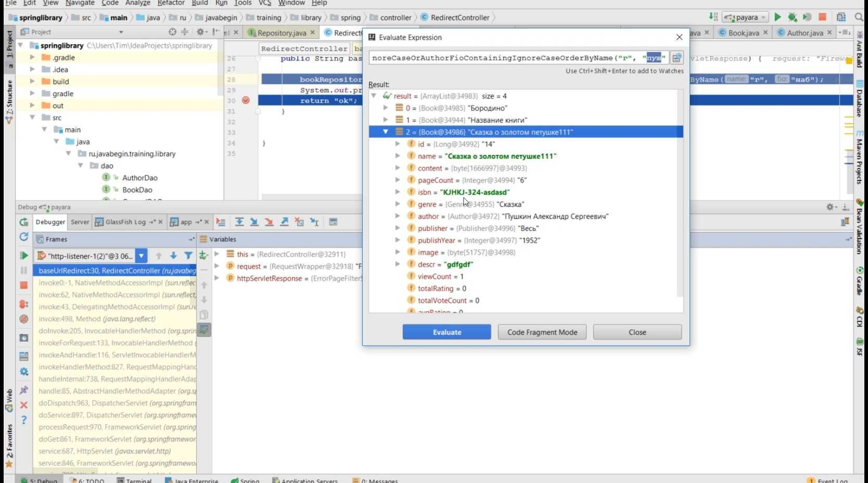The height and width of the screenshot is (483, 868).
Task: Click Step Out icon in debugger toolbar
Action: (x=284, y=222)
